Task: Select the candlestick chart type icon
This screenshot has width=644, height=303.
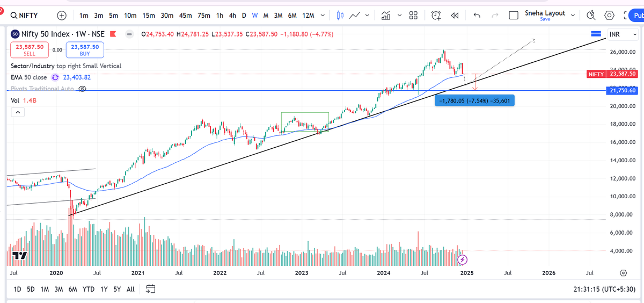Action: coord(340,16)
